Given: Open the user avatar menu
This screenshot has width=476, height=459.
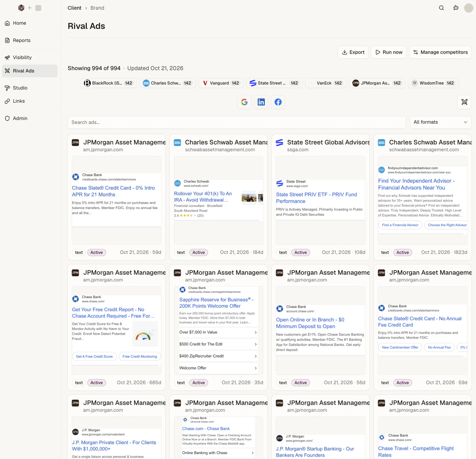Looking at the screenshot, I should point(468,8).
